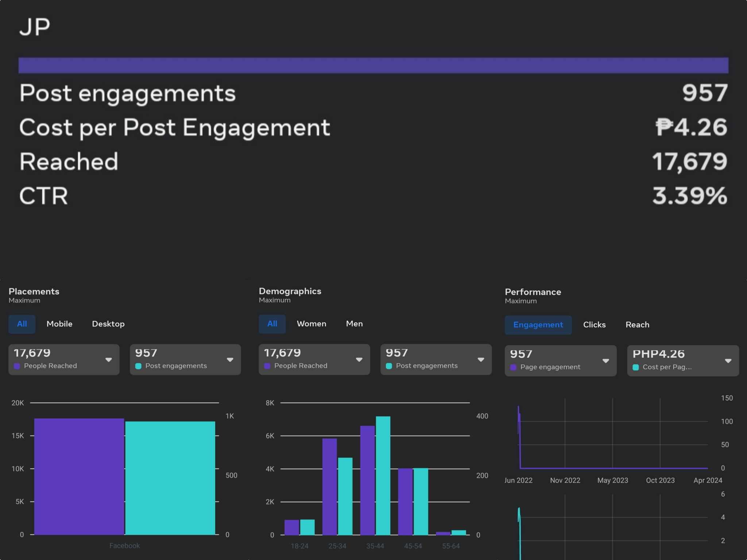Screen dimensions: 747x560
Task: Switch Demographics to Women filter
Action: pyautogui.click(x=311, y=323)
